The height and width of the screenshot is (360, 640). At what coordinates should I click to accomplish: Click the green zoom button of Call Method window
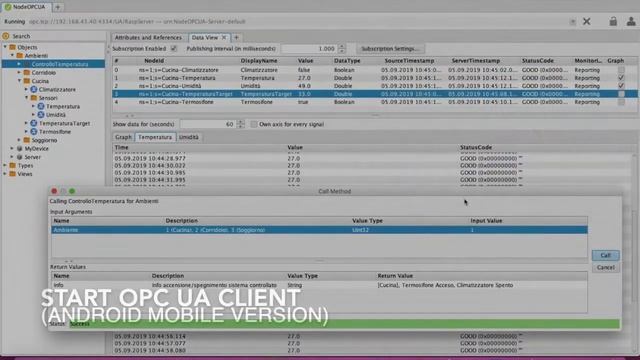tap(72, 191)
